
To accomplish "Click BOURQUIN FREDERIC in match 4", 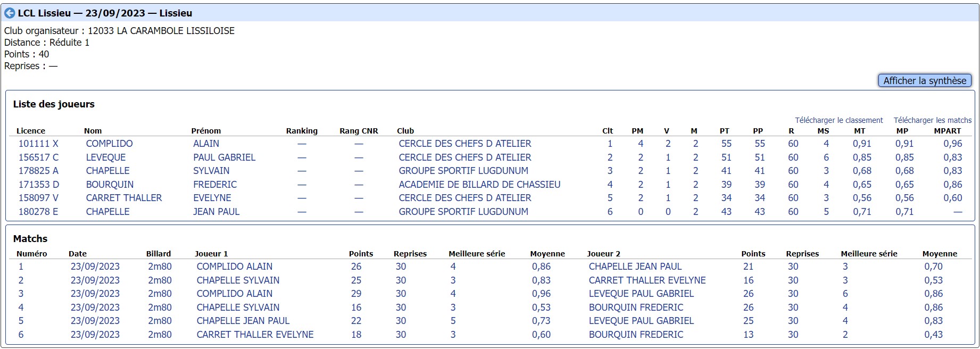I will pyautogui.click(x=636, y=308).
